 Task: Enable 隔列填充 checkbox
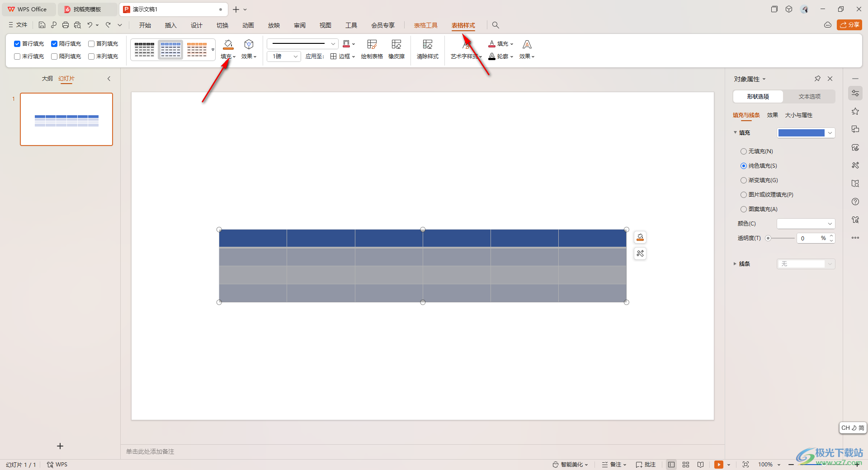click(x=54, y=56)
